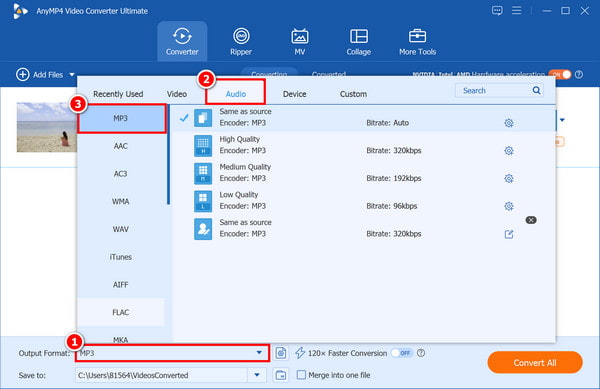
Task: Open the MV module
Action: [x=300, y=41]
